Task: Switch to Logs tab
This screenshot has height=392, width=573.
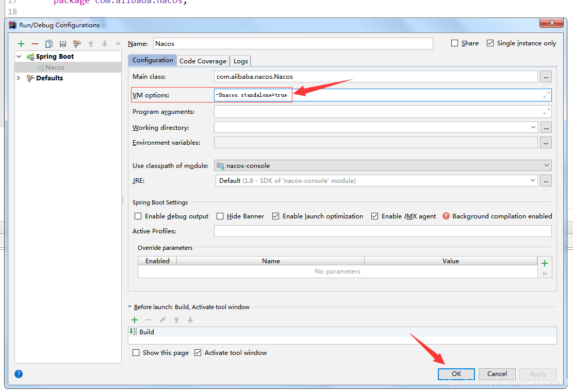Action: point(240,61)
